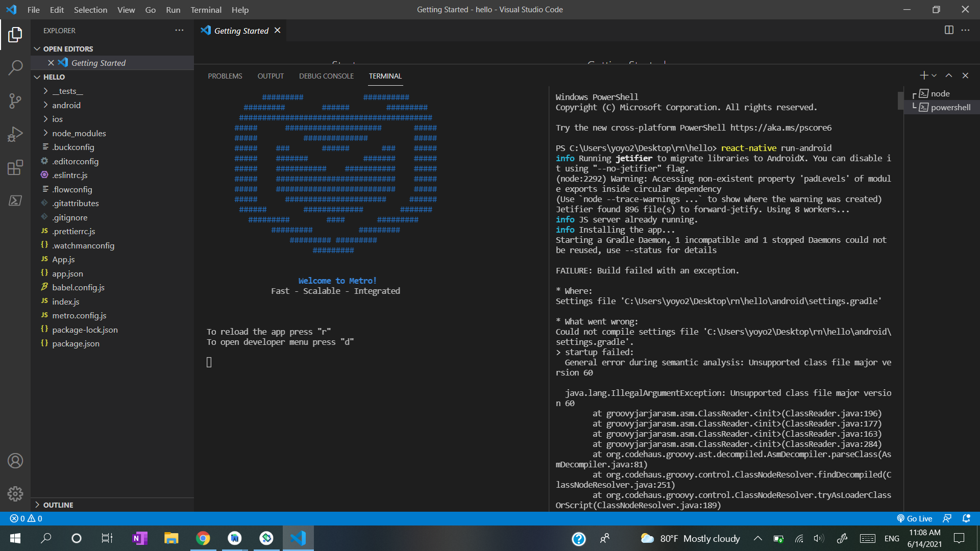Split the editor using the split icon
The height and width of the screenshot is (551, 980).
coord(949,30)
